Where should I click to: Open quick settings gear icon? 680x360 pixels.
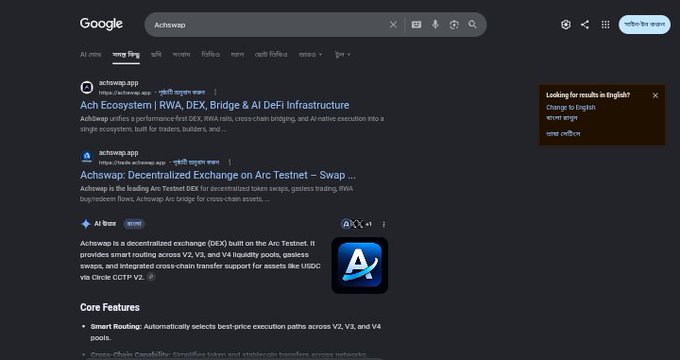566,25
